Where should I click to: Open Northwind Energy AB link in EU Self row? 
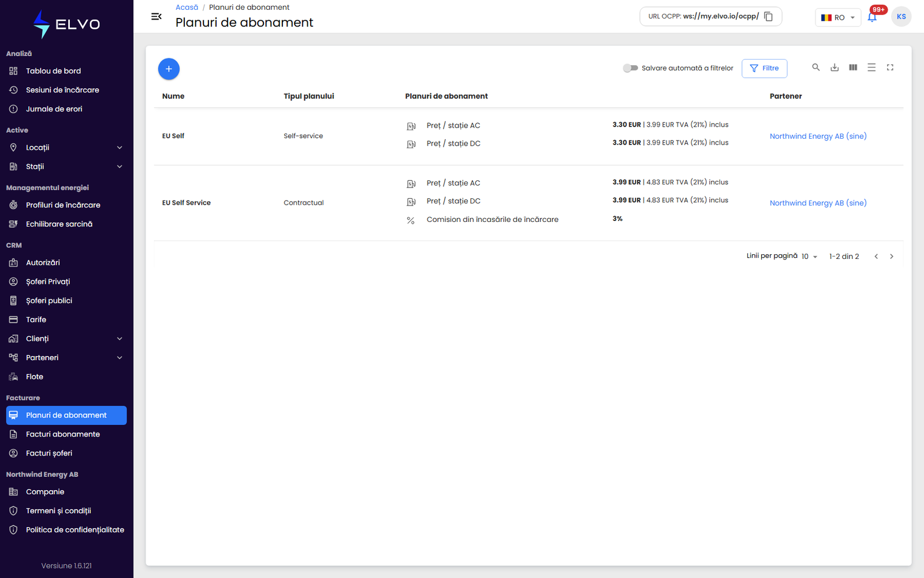pyautogui.click(x=818, y=136)
